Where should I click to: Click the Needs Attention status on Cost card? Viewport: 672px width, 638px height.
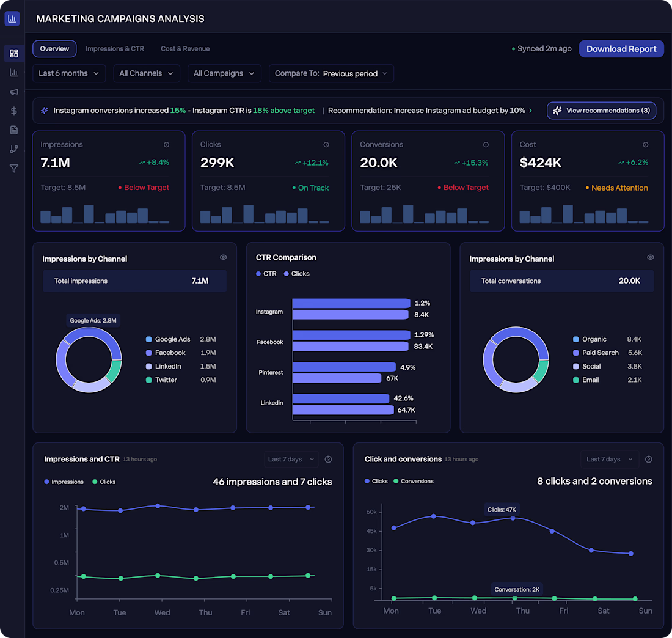[x=617, y=188]
